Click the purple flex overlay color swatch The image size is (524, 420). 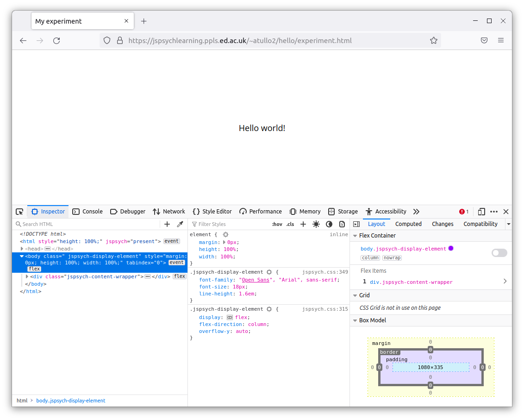pyautogui.click(x=451, y=249)
